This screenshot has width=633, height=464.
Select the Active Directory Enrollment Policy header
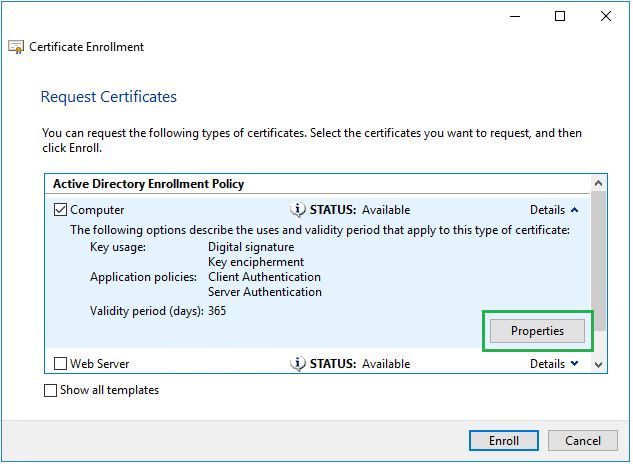pos(147,184)
